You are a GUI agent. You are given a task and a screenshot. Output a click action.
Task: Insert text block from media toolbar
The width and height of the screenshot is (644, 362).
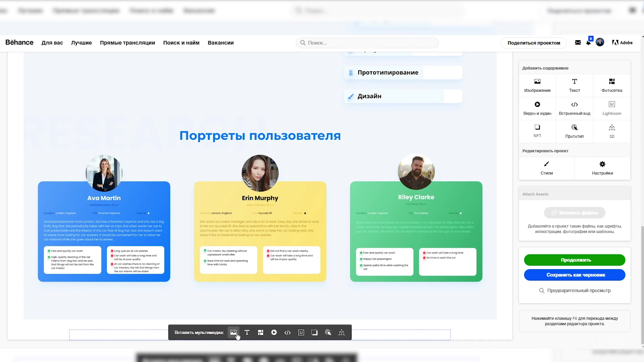pos(247,332)
